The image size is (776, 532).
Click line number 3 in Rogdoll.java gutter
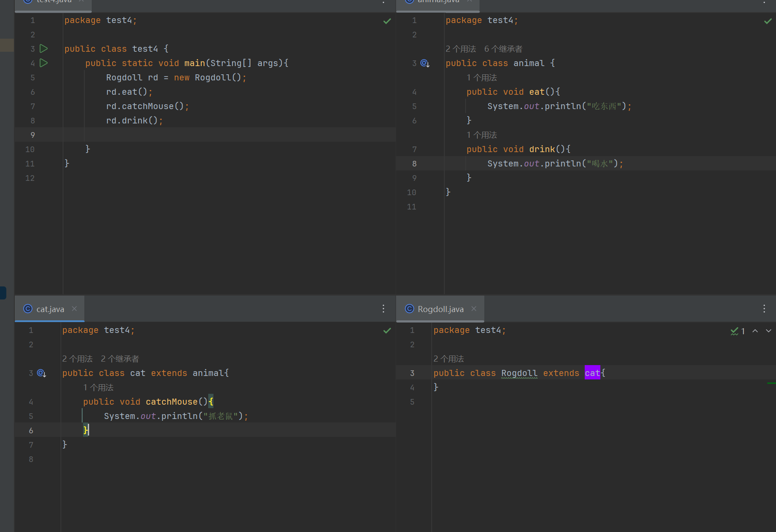pos(412,373)
